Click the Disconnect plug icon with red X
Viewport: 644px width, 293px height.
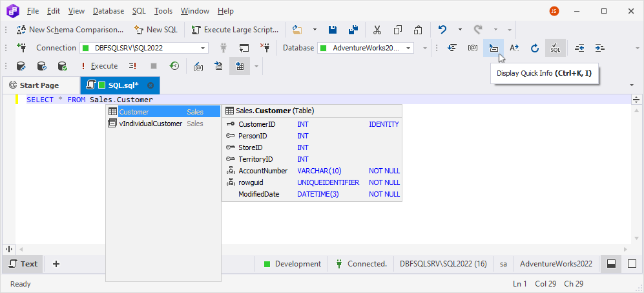265,48
